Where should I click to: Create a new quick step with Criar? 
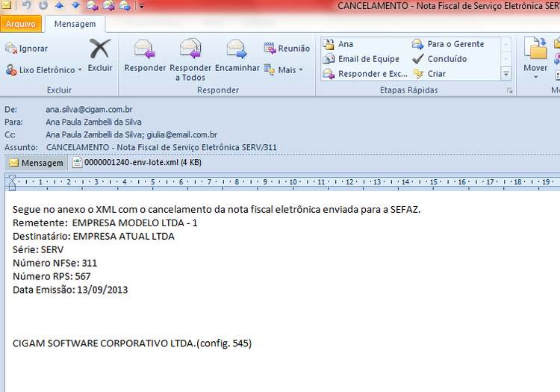click(x=429, y=74)
